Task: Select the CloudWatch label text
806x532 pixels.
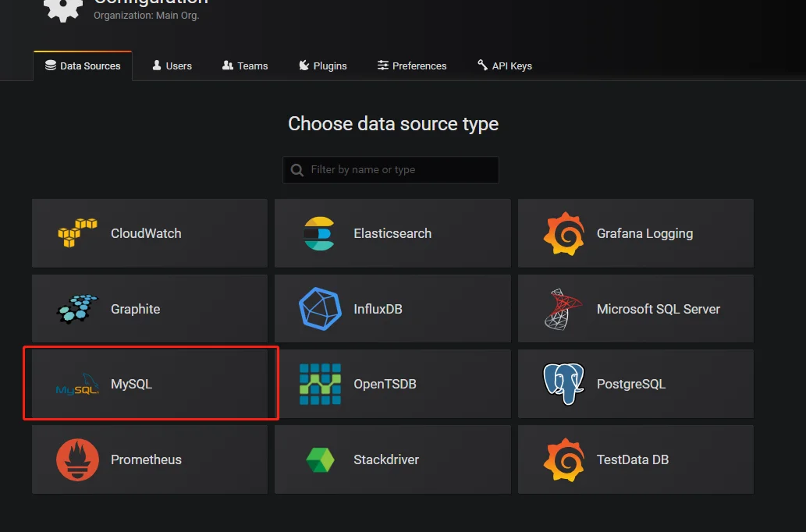Action: [146, 233]
